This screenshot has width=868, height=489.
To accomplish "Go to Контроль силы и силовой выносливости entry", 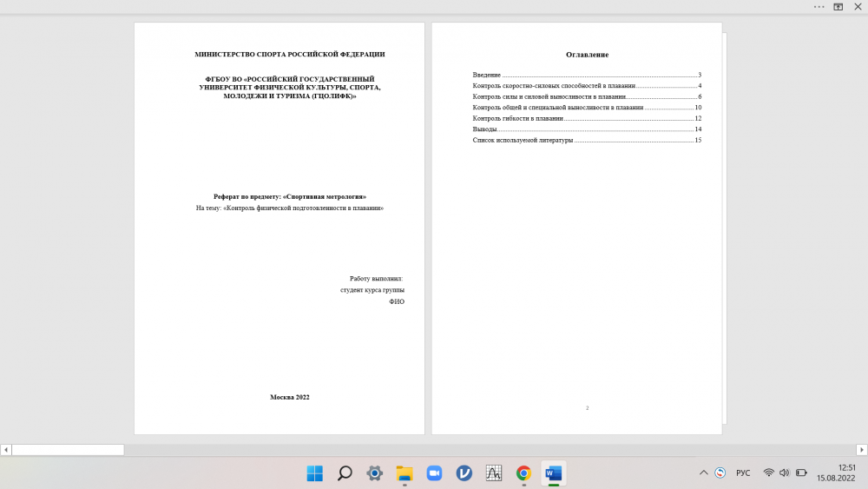I will click(x=587, y=96).
